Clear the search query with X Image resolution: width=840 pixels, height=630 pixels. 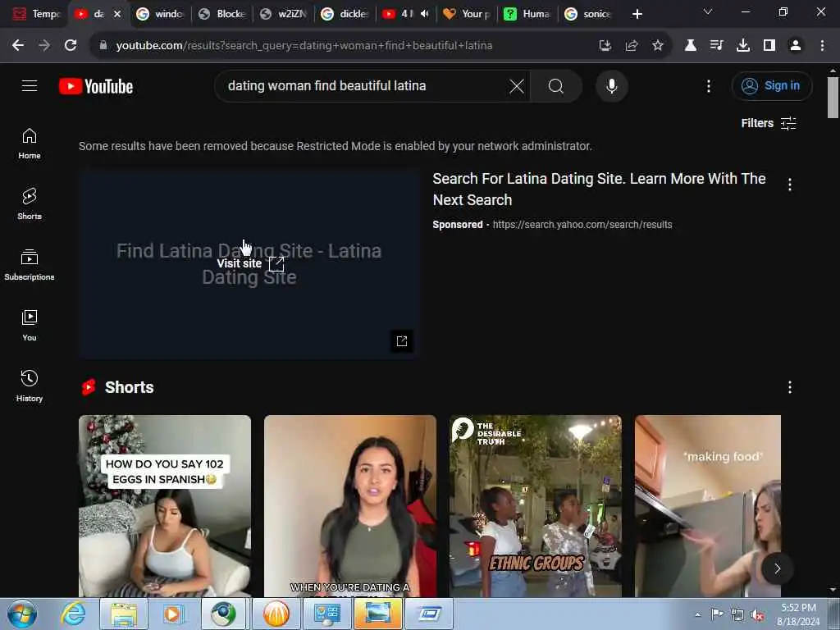point(517,85)
